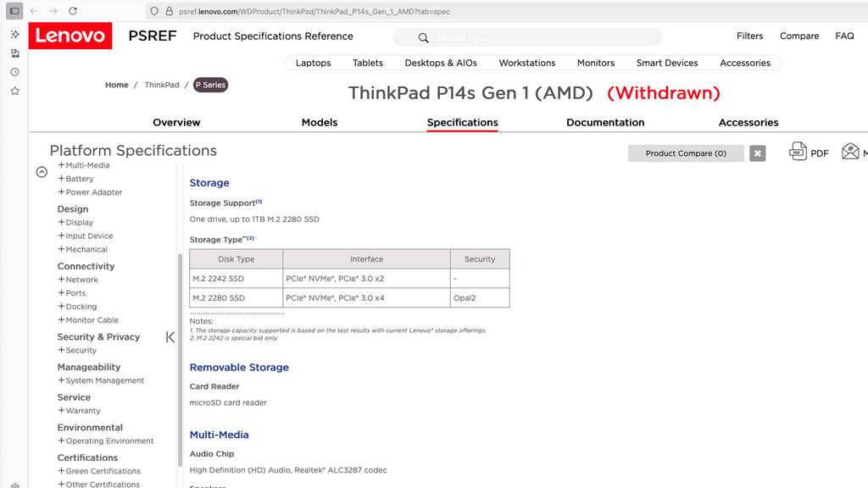Screen dimensions: 868x488
Task: Go back in browser history
Action: 34,11
